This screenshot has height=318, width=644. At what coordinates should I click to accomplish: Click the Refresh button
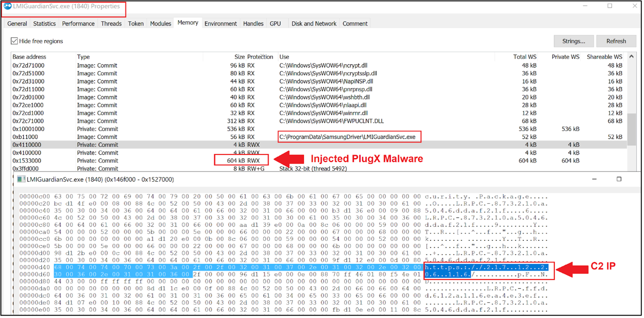point(616,41)
